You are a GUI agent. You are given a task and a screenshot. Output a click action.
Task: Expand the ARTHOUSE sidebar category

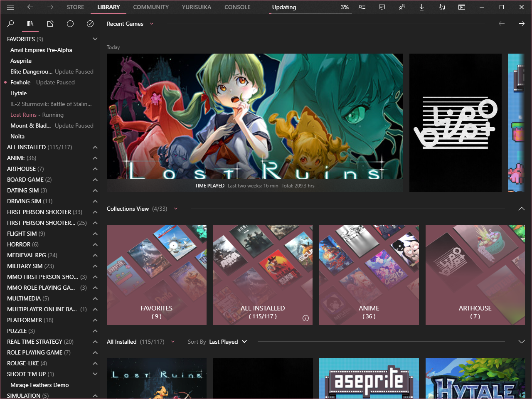pyautogui.click(x=95, y=169)
